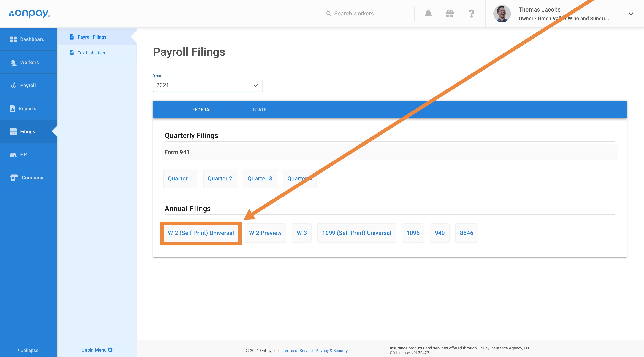Open Form 941 Quarter 3
The width and height of the screenshot is (644, 357).
pos(260,178)
